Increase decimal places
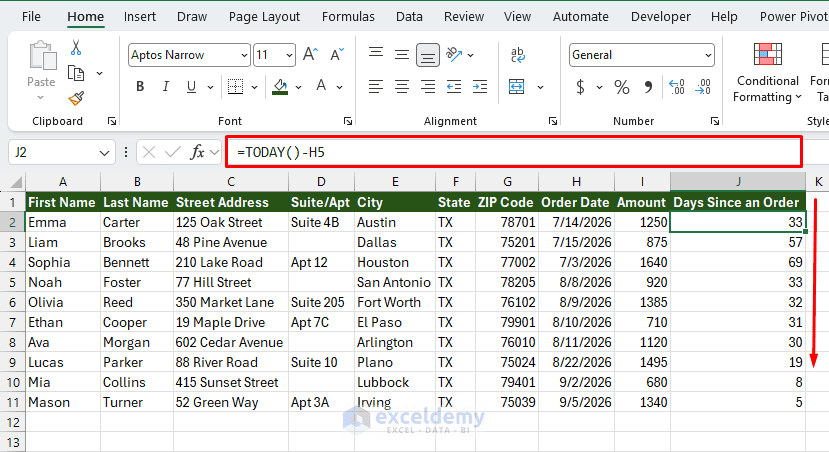The width and height of the screenshot is (829, 452). pos(677,87)
